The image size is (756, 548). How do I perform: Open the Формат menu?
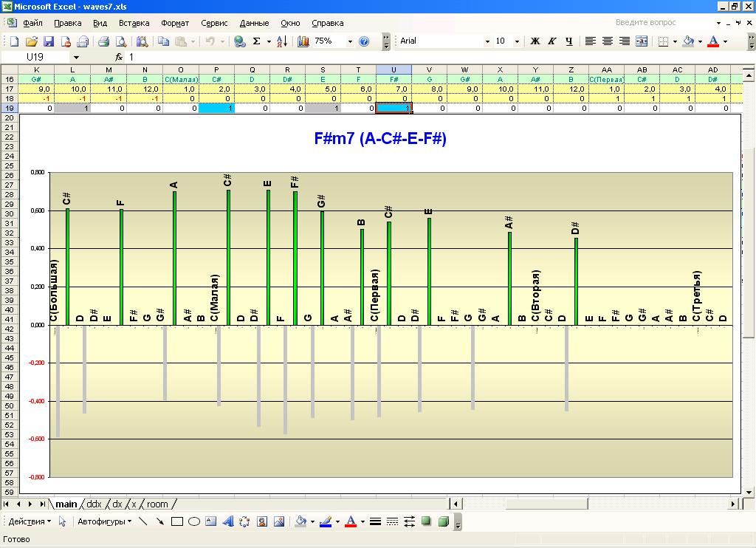pos(175,23)
